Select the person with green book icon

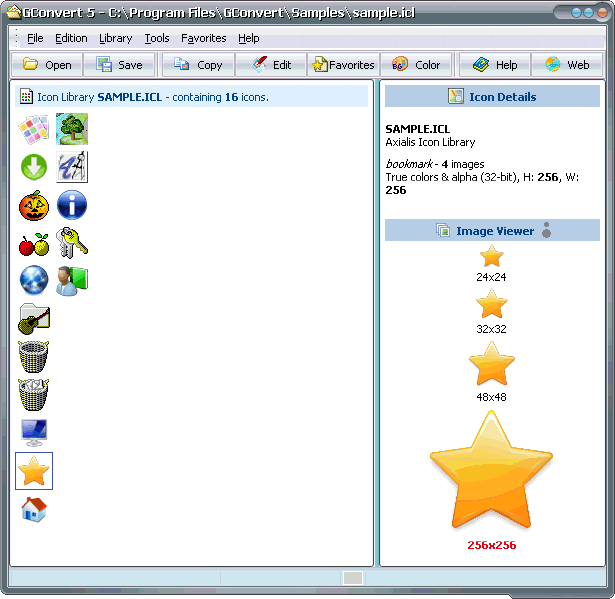72,281
